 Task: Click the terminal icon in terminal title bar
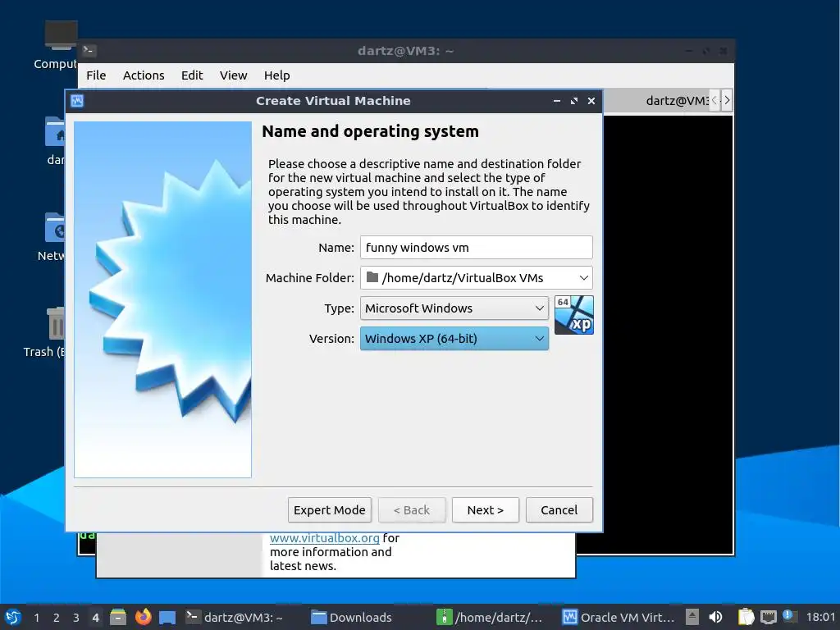(89, 50)
